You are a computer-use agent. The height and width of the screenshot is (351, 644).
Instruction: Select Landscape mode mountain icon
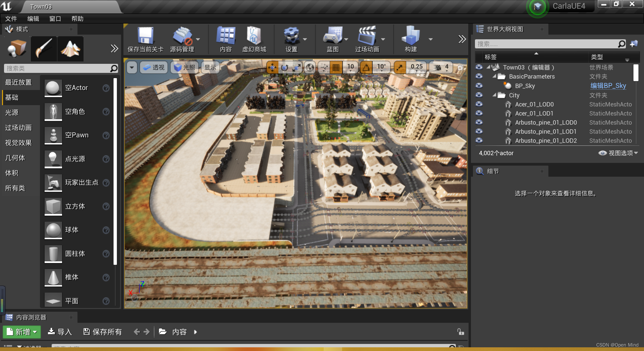(70, 49)
